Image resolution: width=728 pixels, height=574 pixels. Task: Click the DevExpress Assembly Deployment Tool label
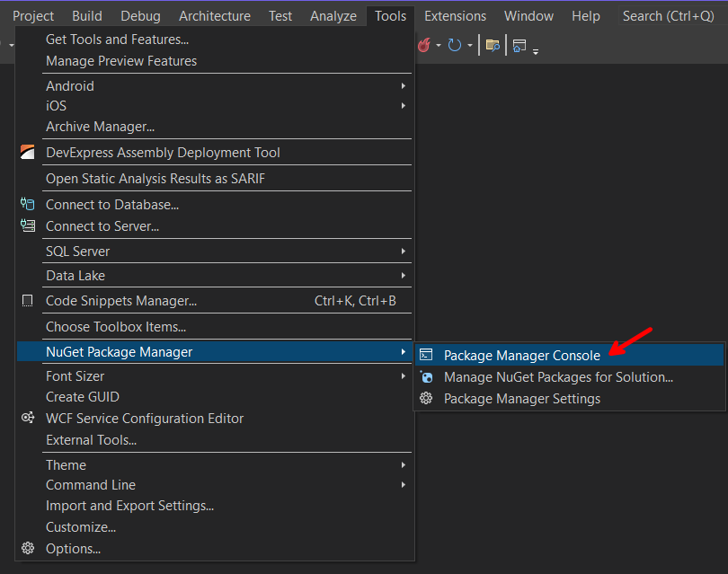click(x=163, y=153)
